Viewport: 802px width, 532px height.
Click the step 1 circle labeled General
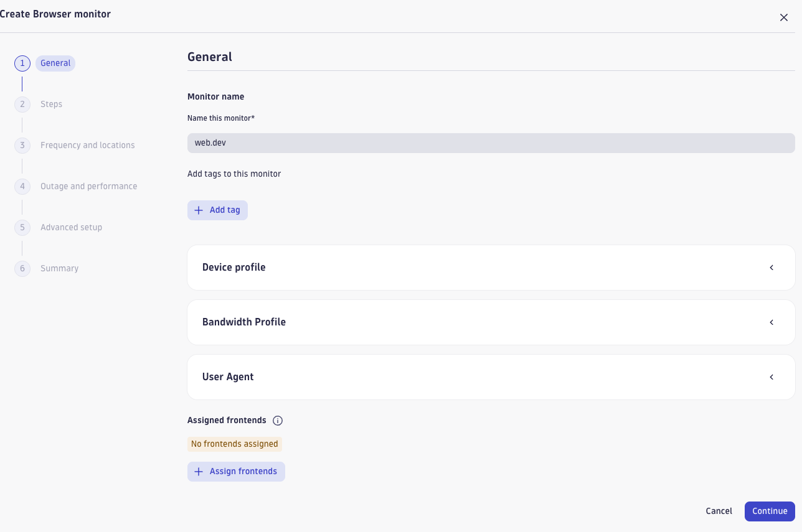tap(22, 63)
